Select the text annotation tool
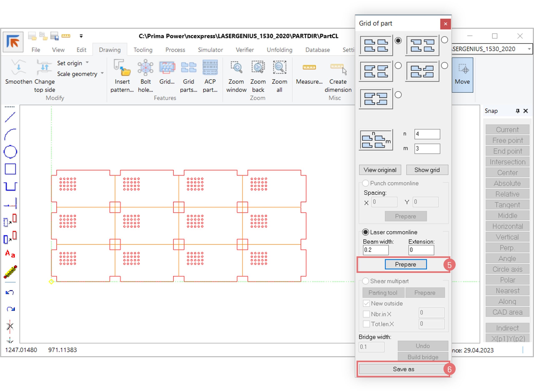 [10, 254]
